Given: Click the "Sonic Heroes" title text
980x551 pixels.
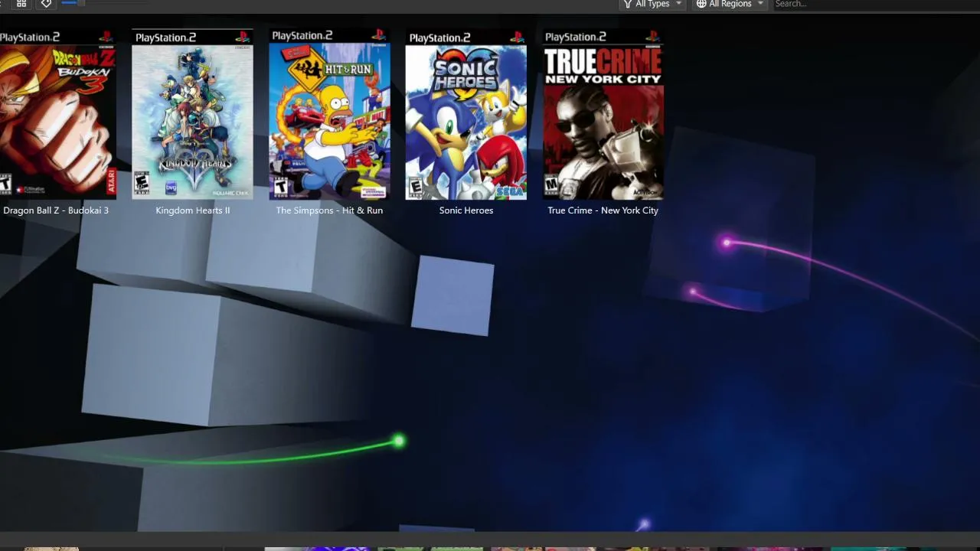Looking at the screenshot, I should click(466, 210).
